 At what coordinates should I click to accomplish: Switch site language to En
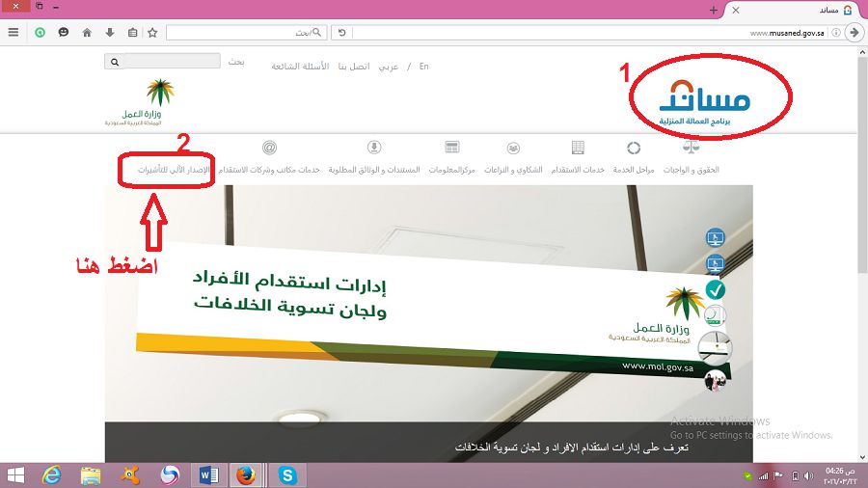click(x=424, y=67)
